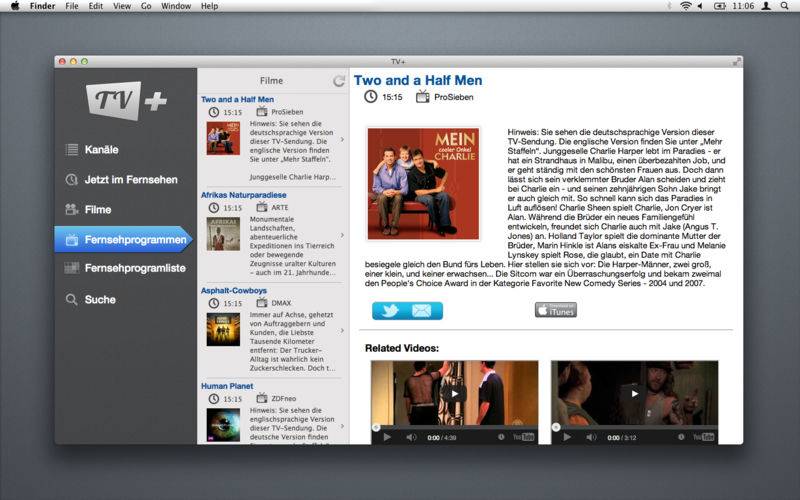Play the first related video
The image size is (800, 500).
click(x=454, y=393)
